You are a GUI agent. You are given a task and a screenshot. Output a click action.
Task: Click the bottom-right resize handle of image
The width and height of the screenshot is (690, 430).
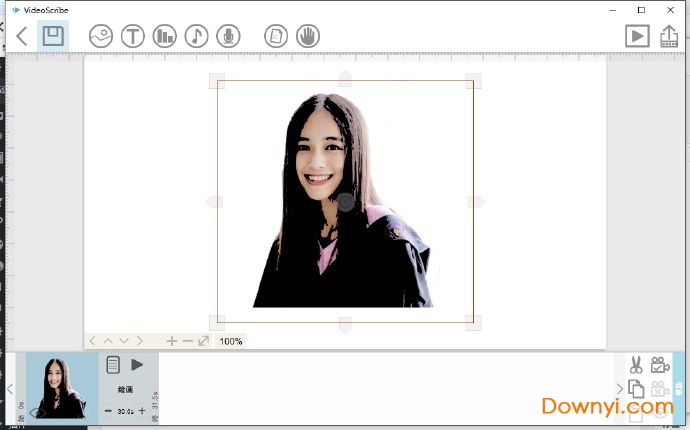473,323
